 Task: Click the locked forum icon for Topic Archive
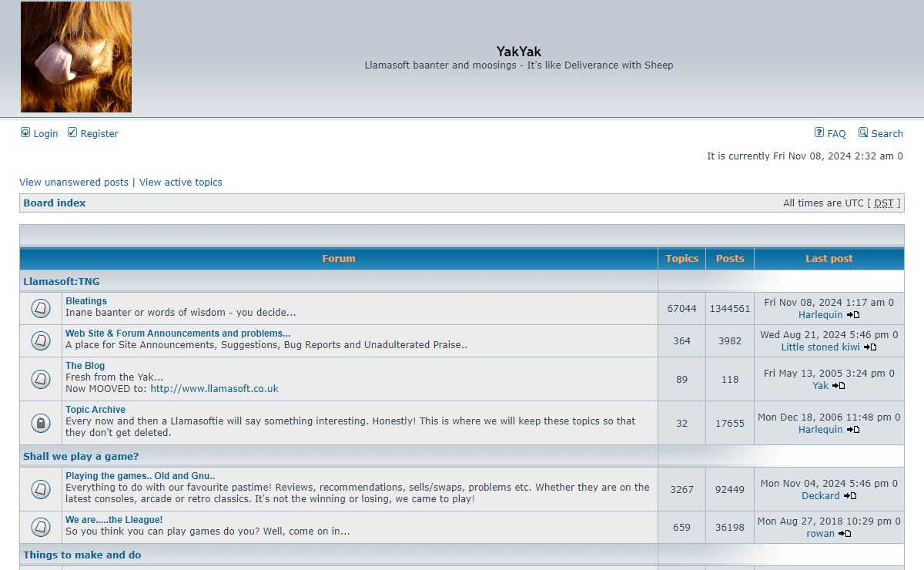coord(41,423)
